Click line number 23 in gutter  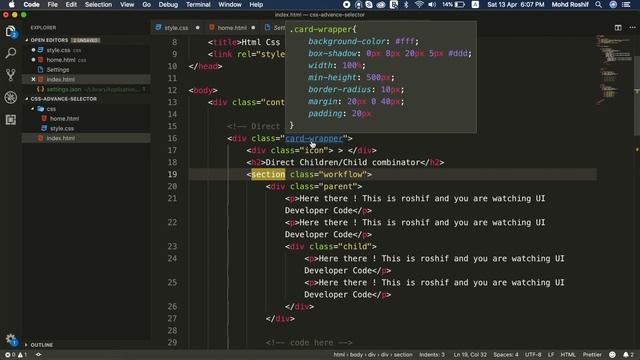[x=172, y=247]
